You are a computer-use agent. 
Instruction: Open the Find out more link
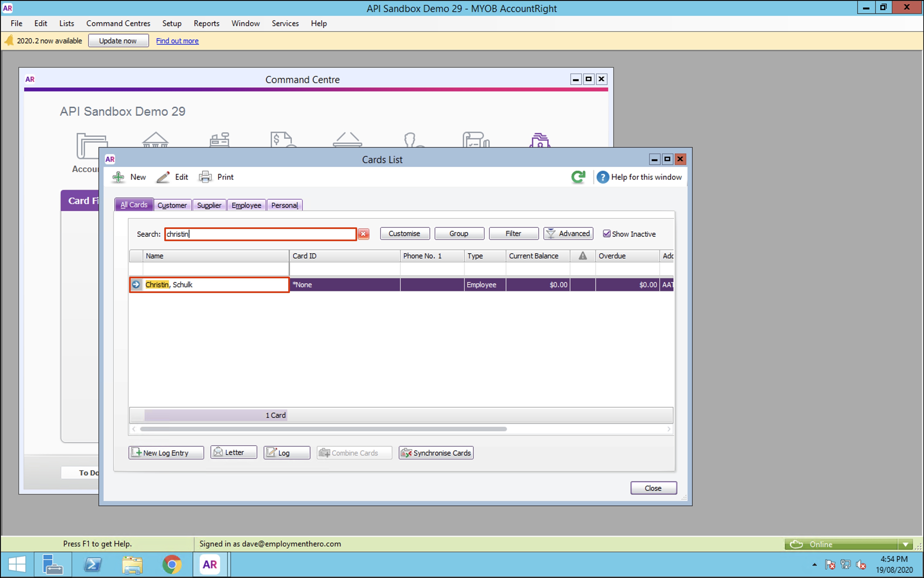pos(177,41)
